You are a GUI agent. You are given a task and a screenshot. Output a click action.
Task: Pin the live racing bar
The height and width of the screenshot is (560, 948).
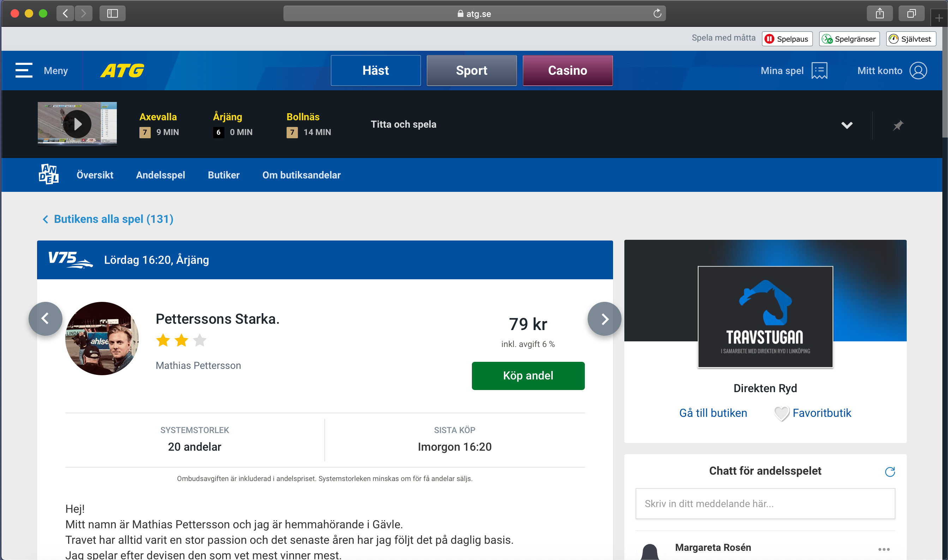point(898,125)
